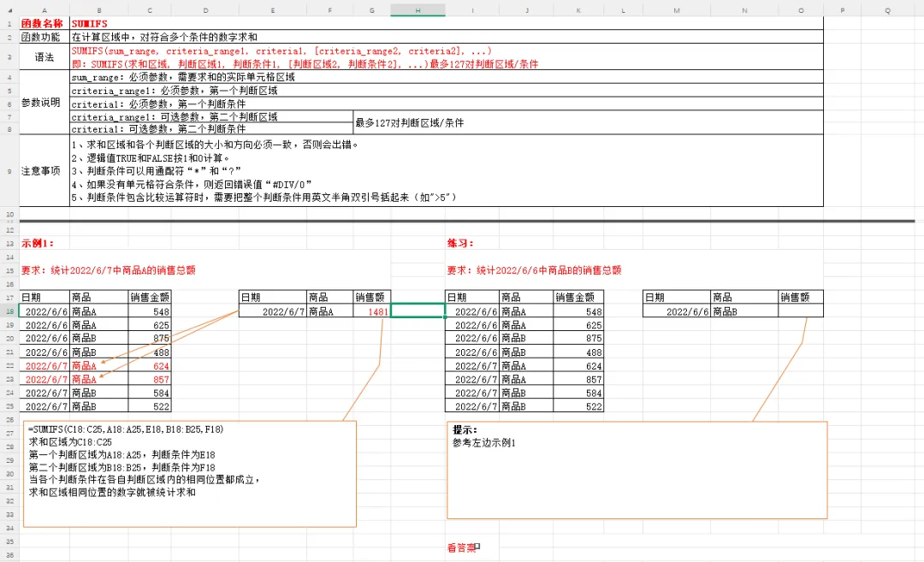Click the criteria date cell 2022/6/7 in E18
The height and width of the screenshot is (562, 924).
point(273,311)
